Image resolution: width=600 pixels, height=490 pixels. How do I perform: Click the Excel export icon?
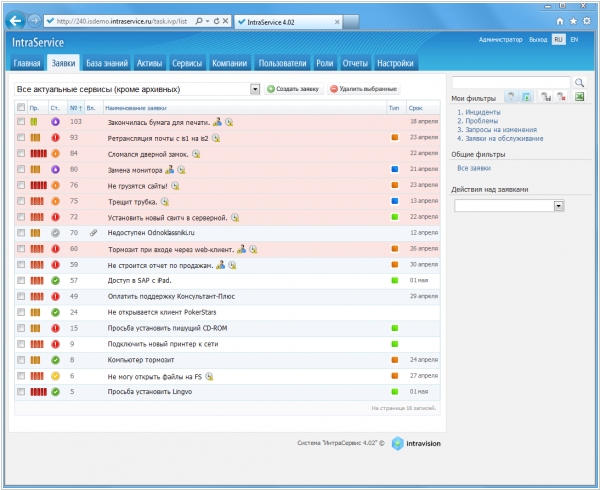click(579, 97)
